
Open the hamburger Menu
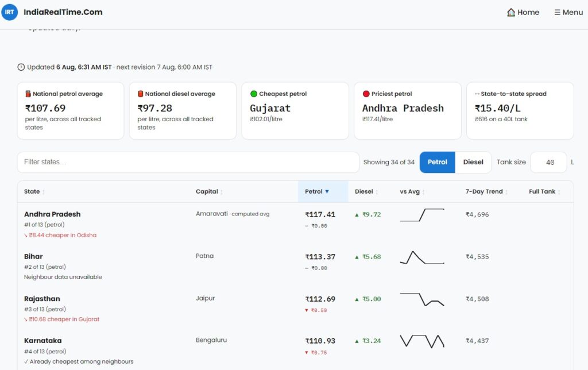[x=568, y=13]
